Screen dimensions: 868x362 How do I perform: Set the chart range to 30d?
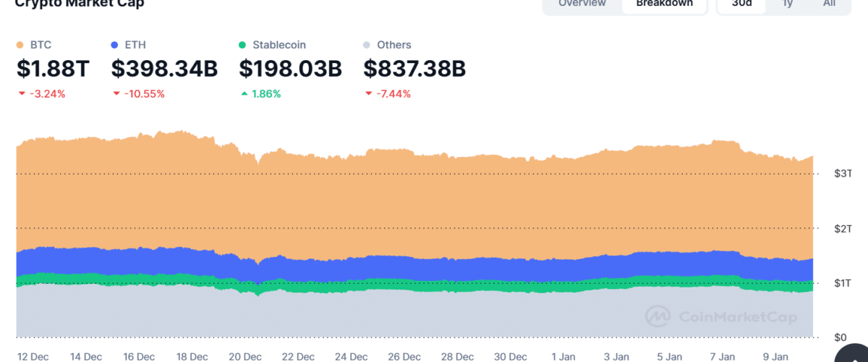(x=741, y=4)
